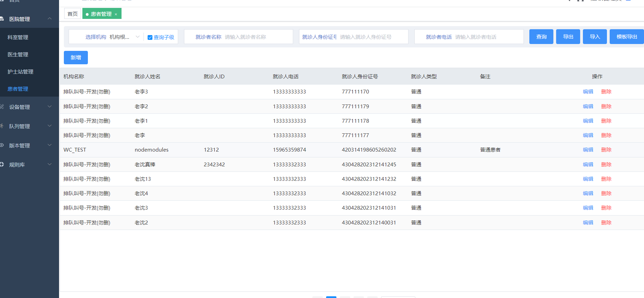This screenshot has height=298, width=644.
Task: Click the 规则库 sidebar icon
Action: [x=2, y=165]
